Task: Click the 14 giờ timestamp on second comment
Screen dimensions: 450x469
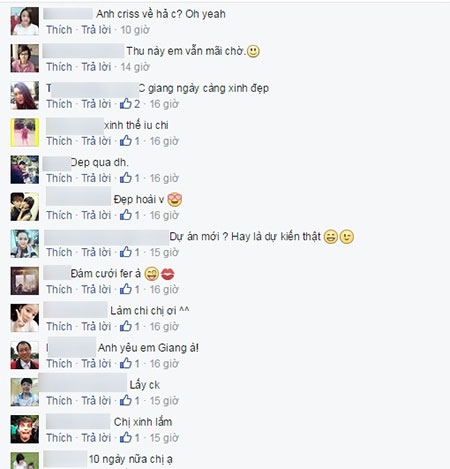Action: coord(135,67)
